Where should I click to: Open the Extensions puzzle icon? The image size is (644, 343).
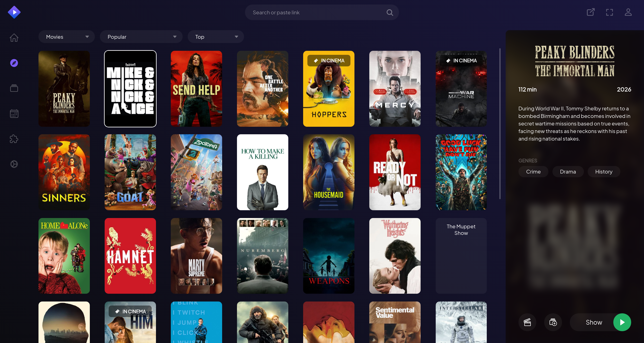[14, 139]
